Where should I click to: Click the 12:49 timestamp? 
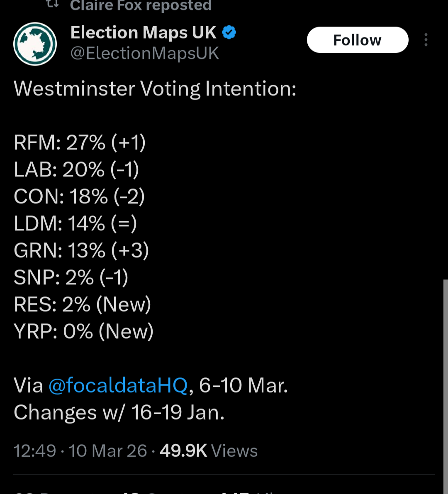[35, 451]
